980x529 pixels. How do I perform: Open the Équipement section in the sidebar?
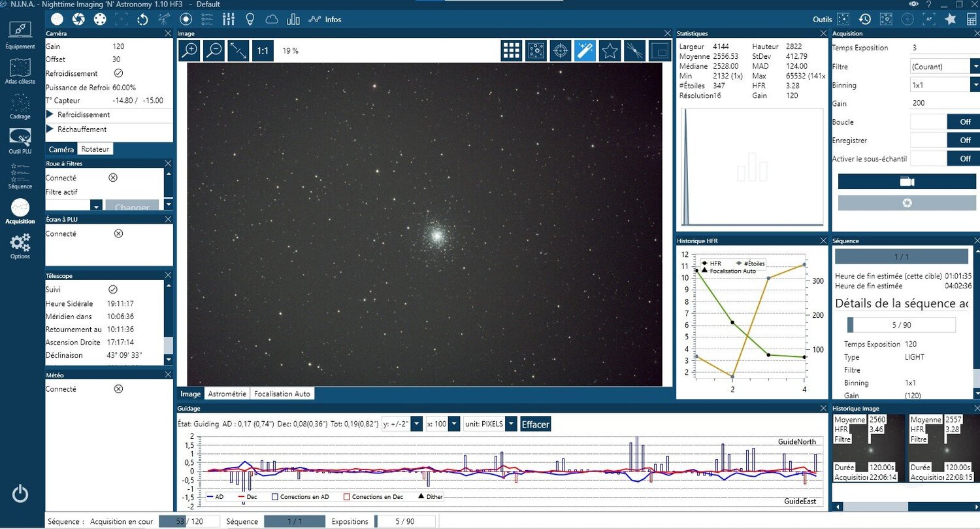click(20, 35)
